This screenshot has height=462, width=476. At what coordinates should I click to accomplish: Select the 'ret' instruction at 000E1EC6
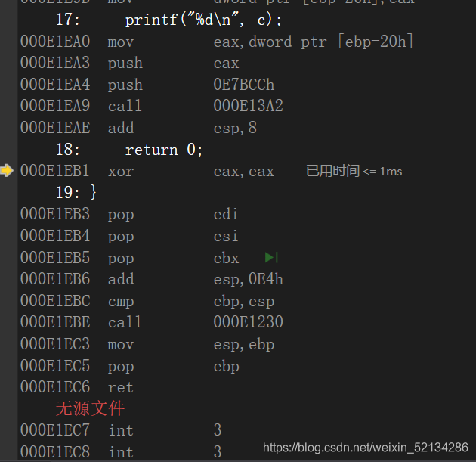[120, 388]
